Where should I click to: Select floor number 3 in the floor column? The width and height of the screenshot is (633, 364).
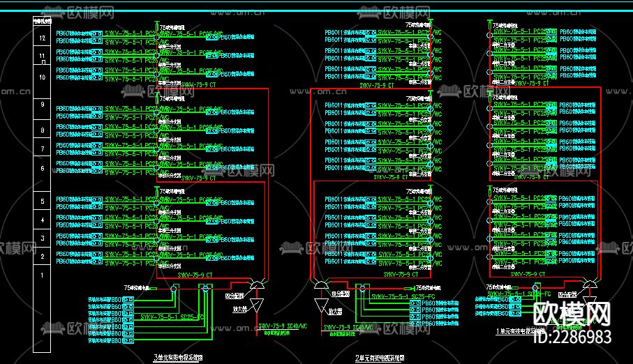(43, 238)
